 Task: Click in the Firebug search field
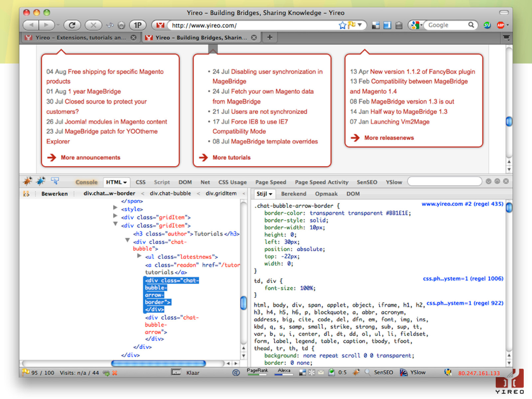445,181
